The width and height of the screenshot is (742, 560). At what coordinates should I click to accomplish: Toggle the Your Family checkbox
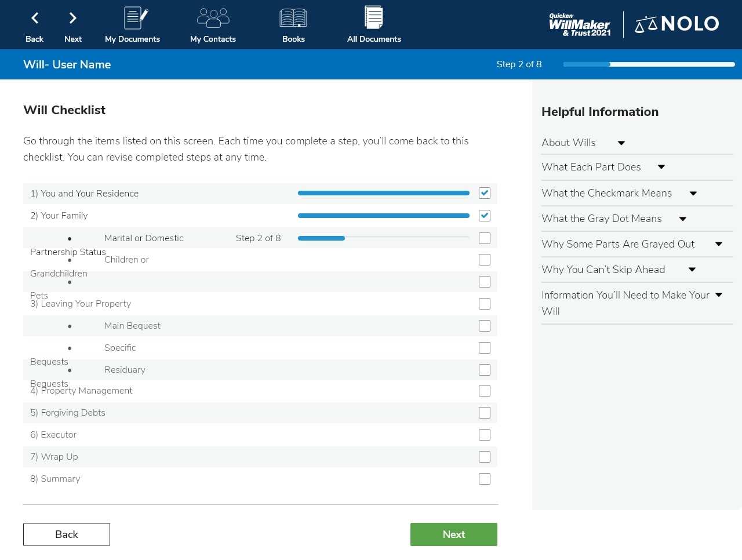485,216
